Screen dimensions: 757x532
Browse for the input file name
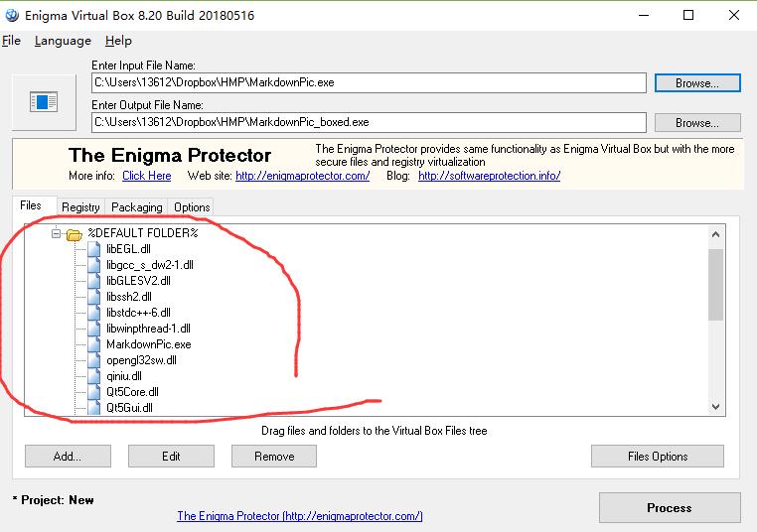pos(697,83)
